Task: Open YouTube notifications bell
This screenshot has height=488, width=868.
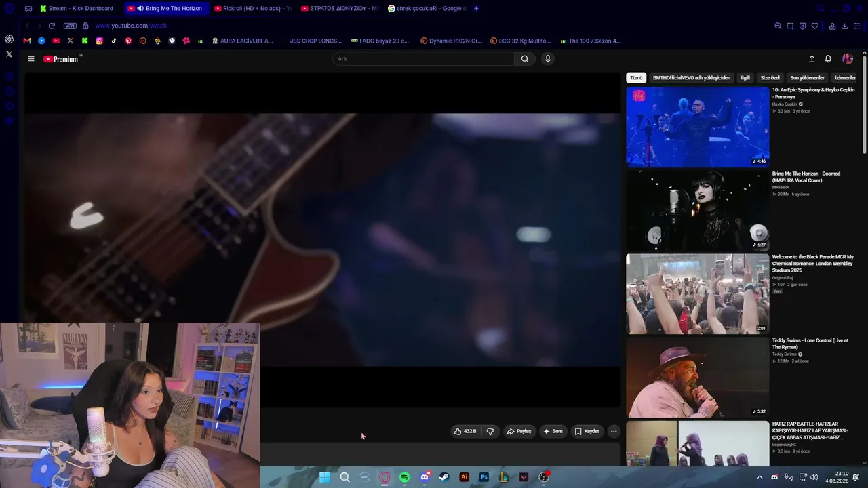Action: click(828, 59)
